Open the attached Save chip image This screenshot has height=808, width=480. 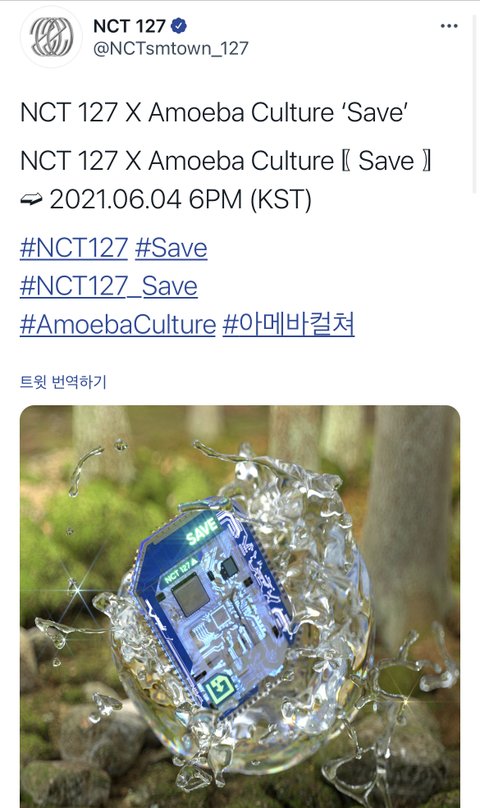point(240,607)
